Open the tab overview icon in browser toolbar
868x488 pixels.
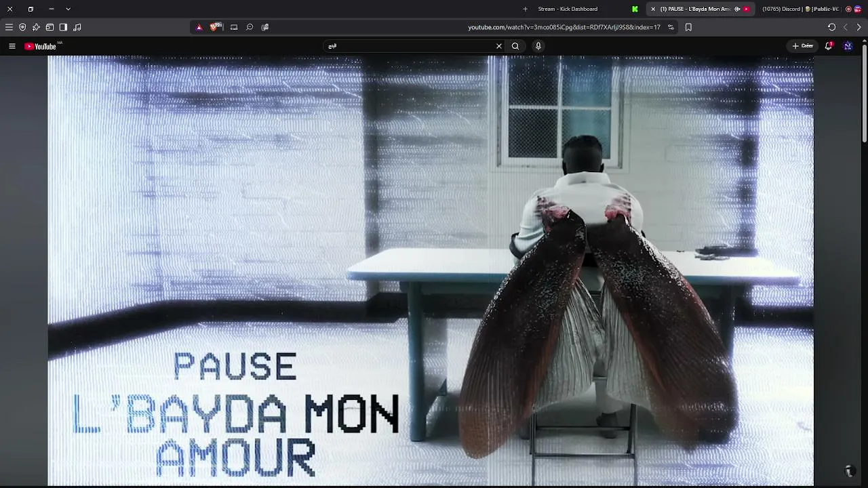(50, 27)
